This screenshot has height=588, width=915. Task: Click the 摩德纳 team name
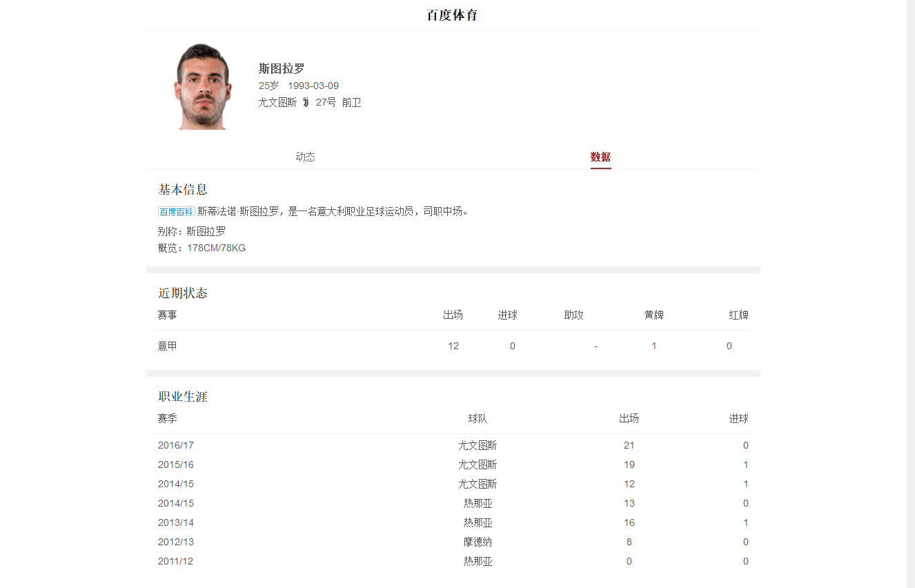(478, 542)
